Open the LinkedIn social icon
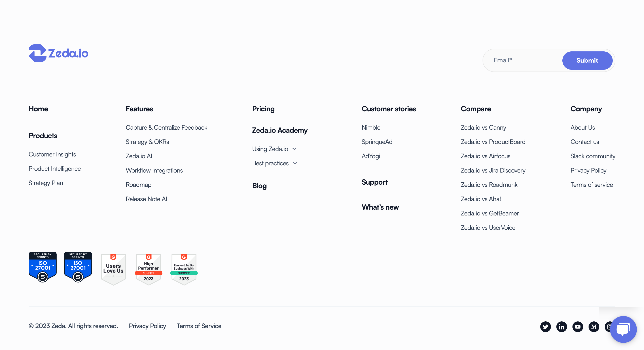 click(x=561, y=327)
